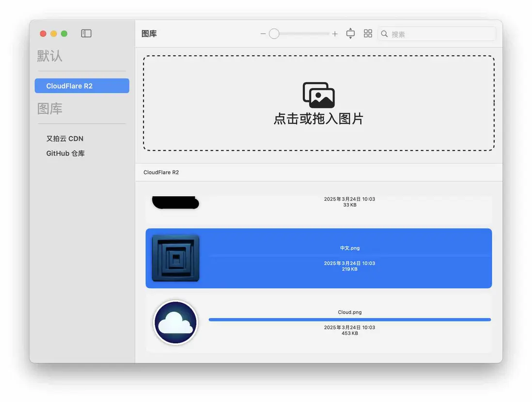
Task: Click the magnifier search icon
Action: pos(384,33)
